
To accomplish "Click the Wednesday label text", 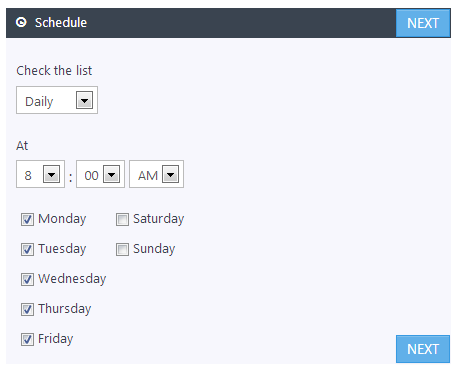I will [72, 279].
